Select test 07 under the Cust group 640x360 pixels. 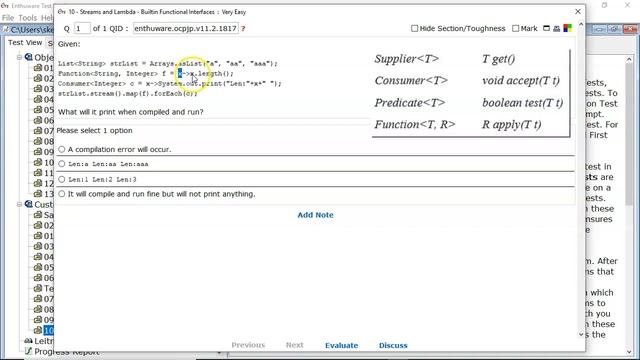coord(44,299)
